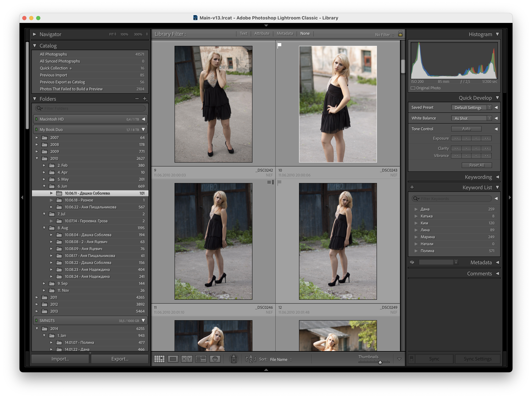Show the top module picker panel
Screen dimensions: 532x398
point(266,25)
